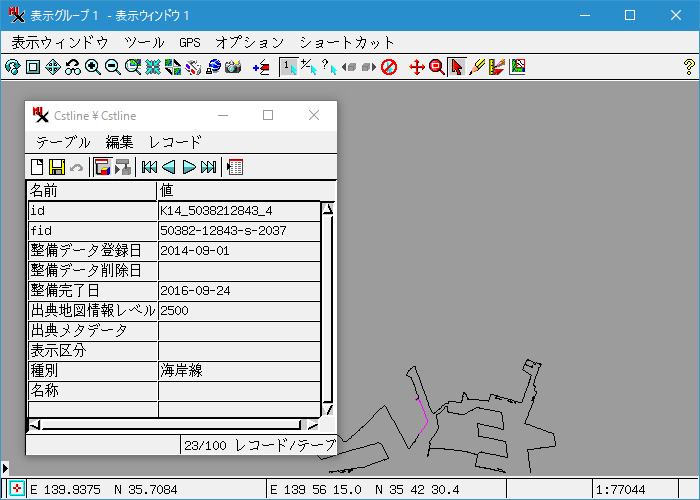Click the redraw/refresh view icon
The image size is (700, 500).
pyautogui.click(x=13, y=67)
